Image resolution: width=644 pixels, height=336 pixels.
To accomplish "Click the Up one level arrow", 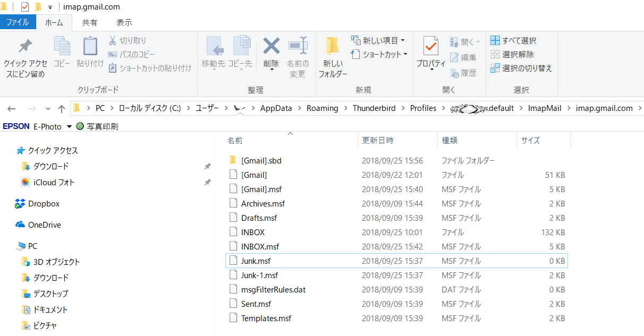I will [x=62, y=108].
